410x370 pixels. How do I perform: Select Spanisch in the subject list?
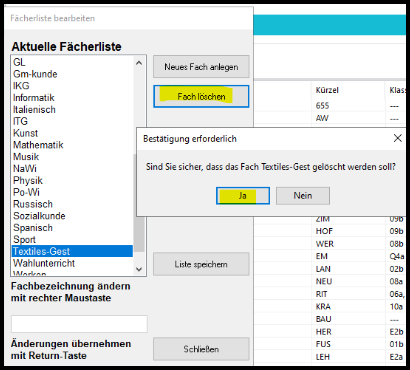(x=72, y=228)
